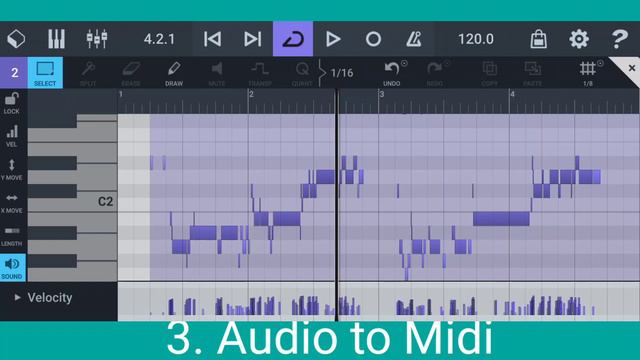Screen dimensions: 640x360
Task: Open the piano keyboard view
Action: coord(56,39)
